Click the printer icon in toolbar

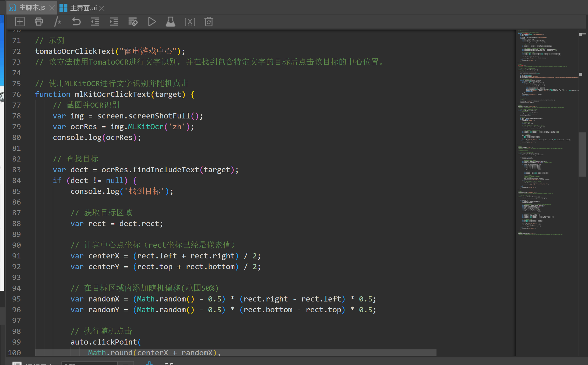(x=39, y=22)
